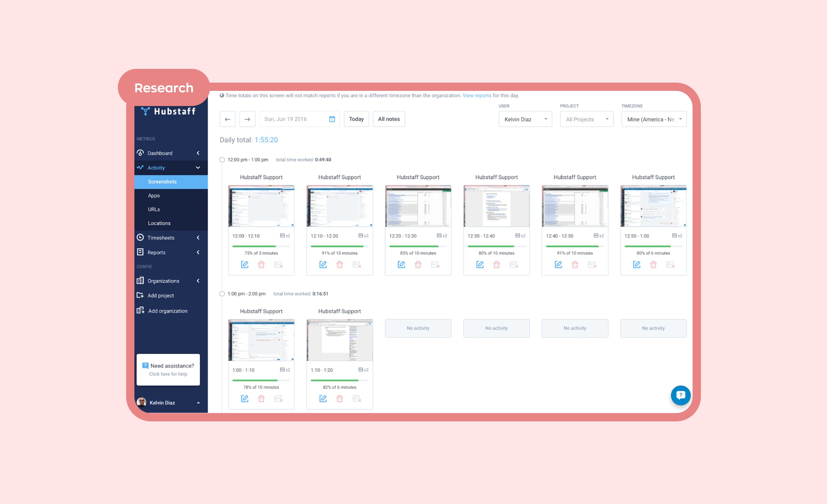Open the blue help chat bubble
The width and height of the screenshot is (827, 504).
pos(680,395)
